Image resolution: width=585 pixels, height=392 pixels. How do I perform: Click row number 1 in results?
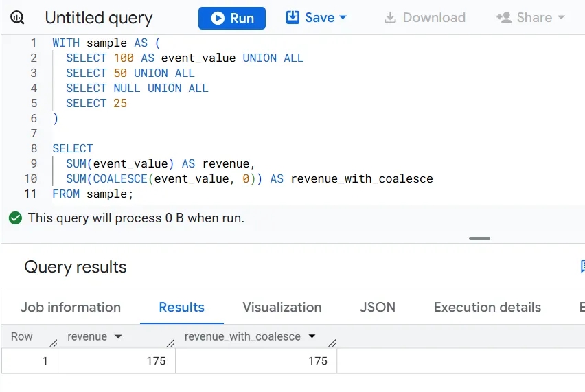45,361
